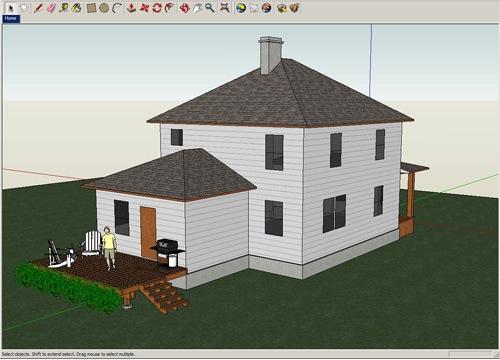
Task: Activate the Tape Measure tool
Action: point(64,8)
